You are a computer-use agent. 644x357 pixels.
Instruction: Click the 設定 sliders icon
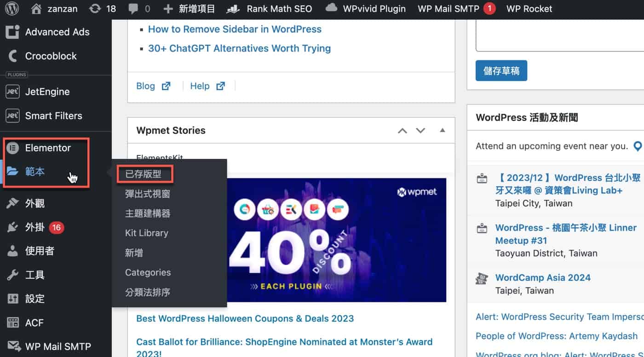pyautogui.click(x=13, y=299)
